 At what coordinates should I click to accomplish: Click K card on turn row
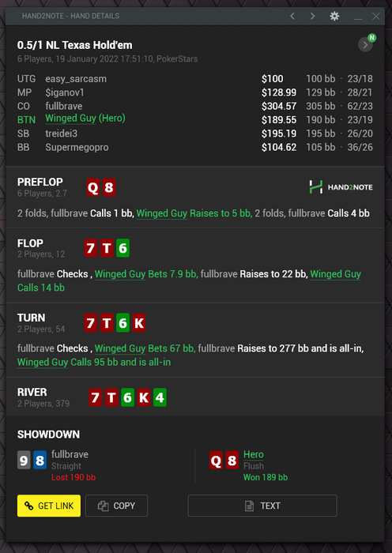[139, 322]
